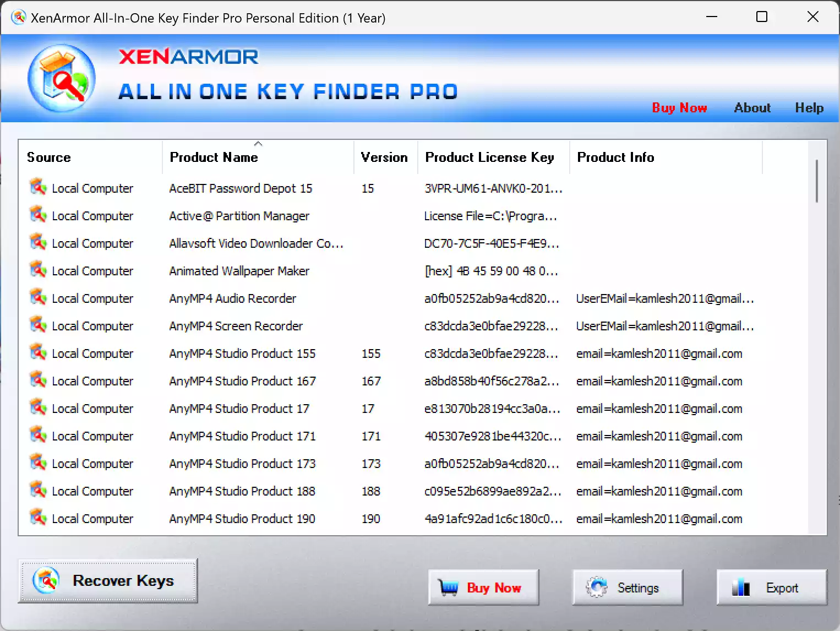The width and height of the screenshot is (840, 631).
Task: Click version cell 188
Action: (x=370, y=491)
